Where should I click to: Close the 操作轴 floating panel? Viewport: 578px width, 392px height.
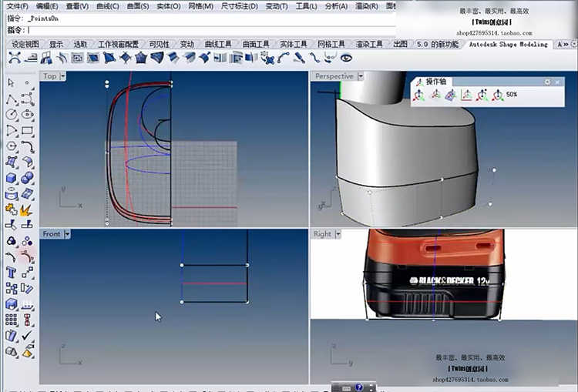(x=557, y=82)
